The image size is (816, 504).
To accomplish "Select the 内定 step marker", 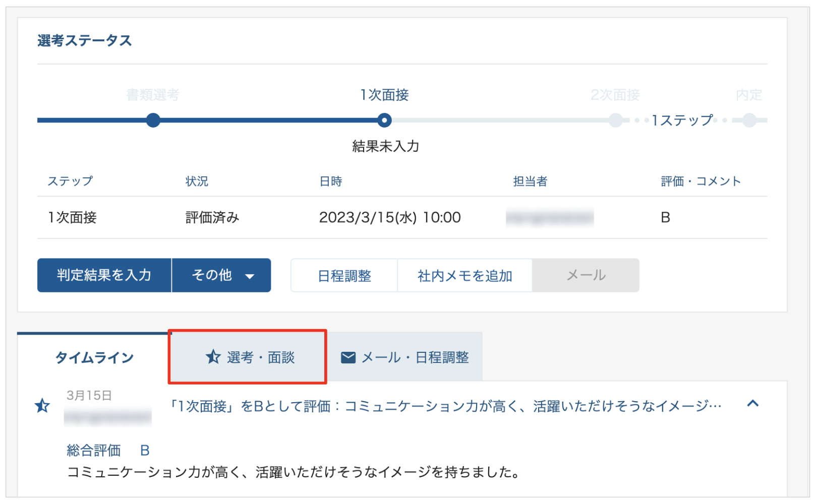I will 749,120.
